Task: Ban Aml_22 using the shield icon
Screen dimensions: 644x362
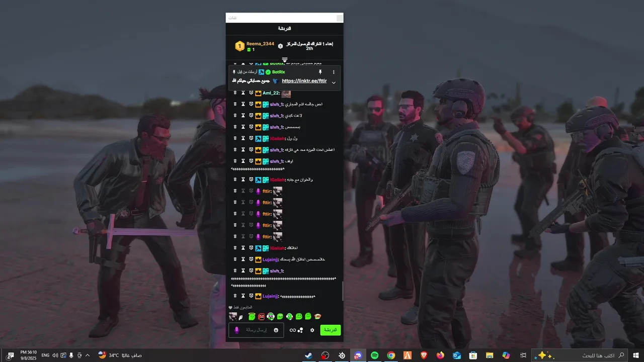Action: [251, 93]
